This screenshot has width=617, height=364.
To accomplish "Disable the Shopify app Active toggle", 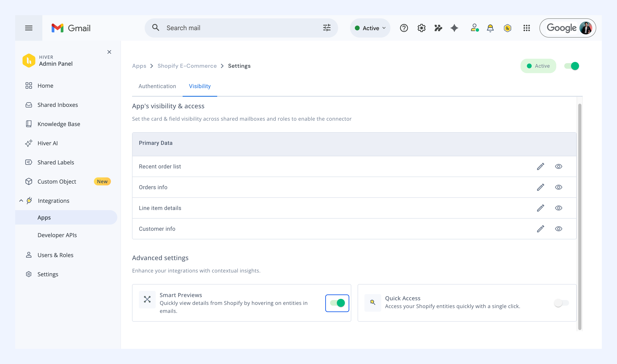I will (x=572, y=66).
